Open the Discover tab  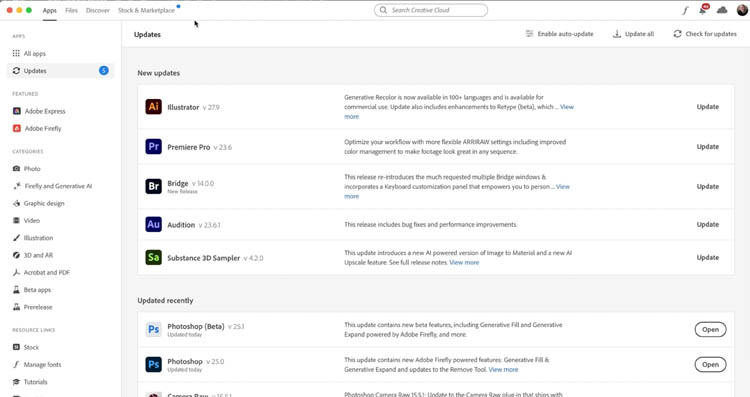[x=98, y=10]
